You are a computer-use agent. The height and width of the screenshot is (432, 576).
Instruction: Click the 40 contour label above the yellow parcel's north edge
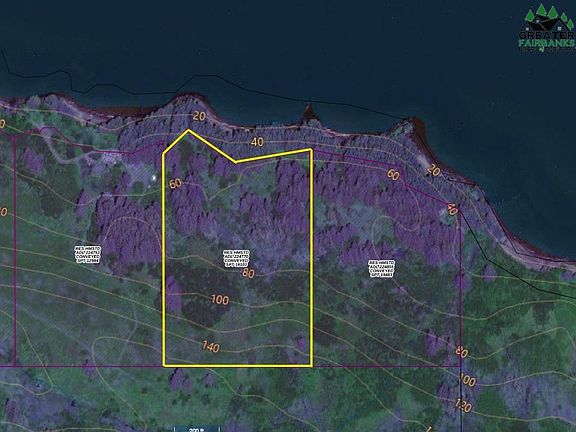click(x=257, y=142)
